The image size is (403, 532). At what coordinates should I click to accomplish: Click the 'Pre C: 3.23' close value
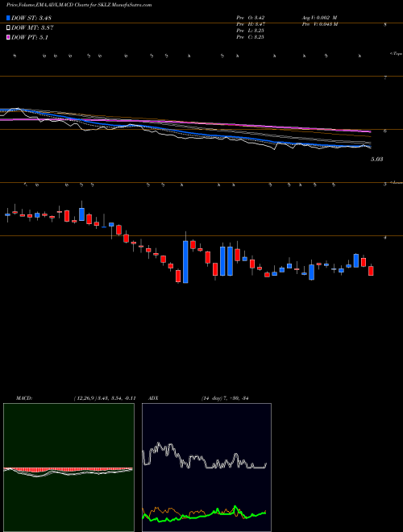pos(251,37)
